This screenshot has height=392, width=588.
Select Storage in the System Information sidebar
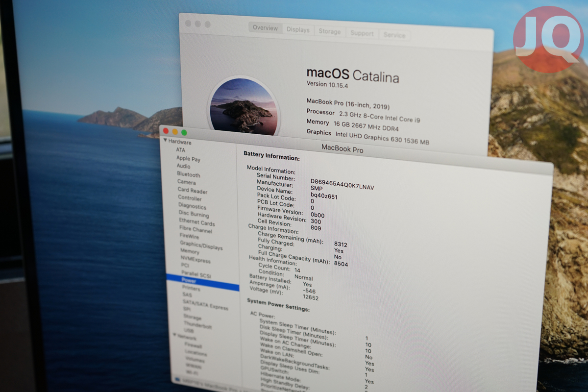[x=192, y=318]
